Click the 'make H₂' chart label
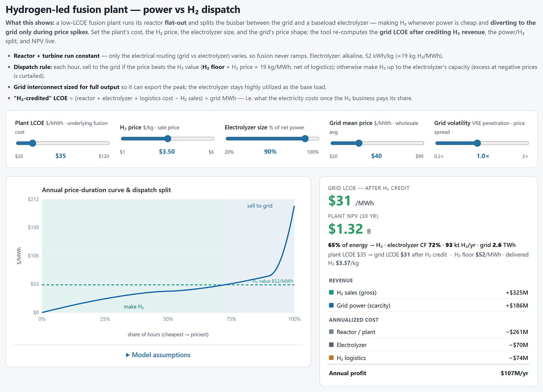The height and width of the screenshot is (392, 543). (x=134, y=307)
